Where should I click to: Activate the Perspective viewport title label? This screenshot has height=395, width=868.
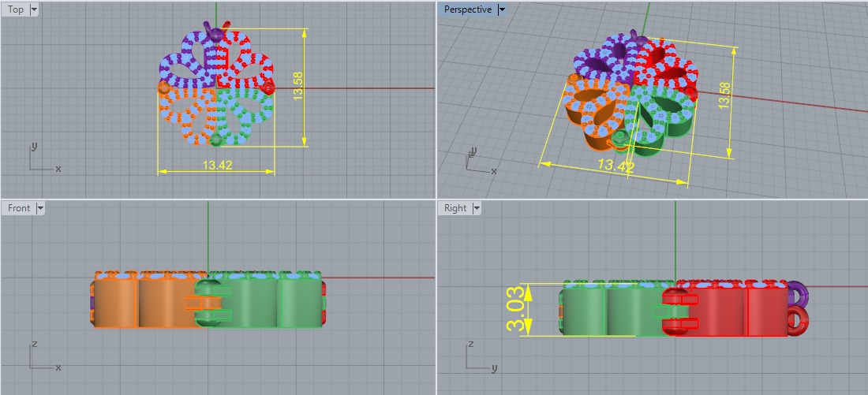(468, 9)
